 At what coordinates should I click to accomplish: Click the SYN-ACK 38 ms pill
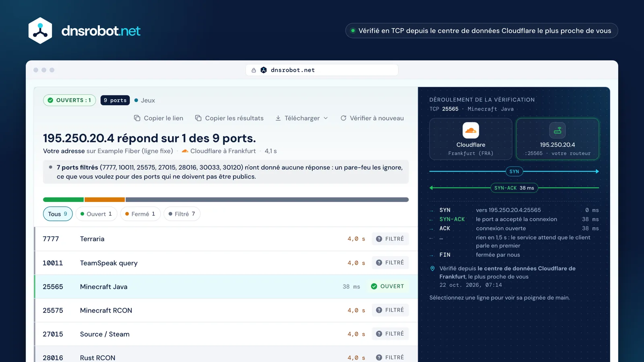pyautogui.click(x=514, y=188)
